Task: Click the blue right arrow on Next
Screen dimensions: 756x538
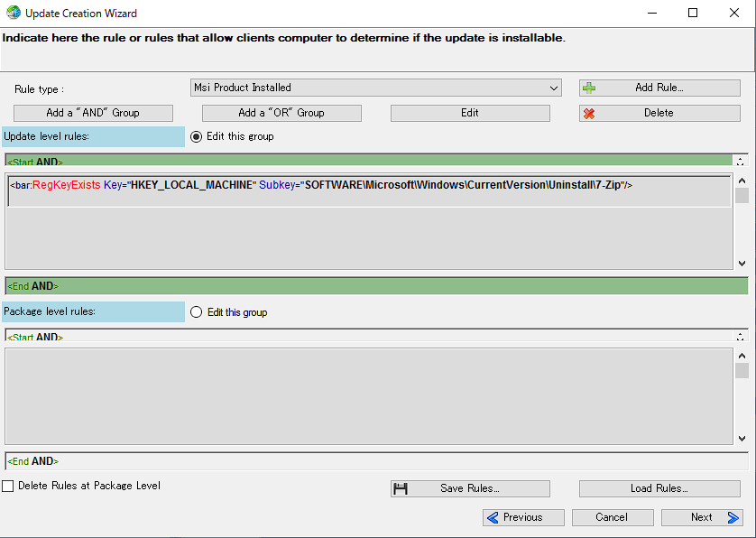Action: (x=733, y=518)
